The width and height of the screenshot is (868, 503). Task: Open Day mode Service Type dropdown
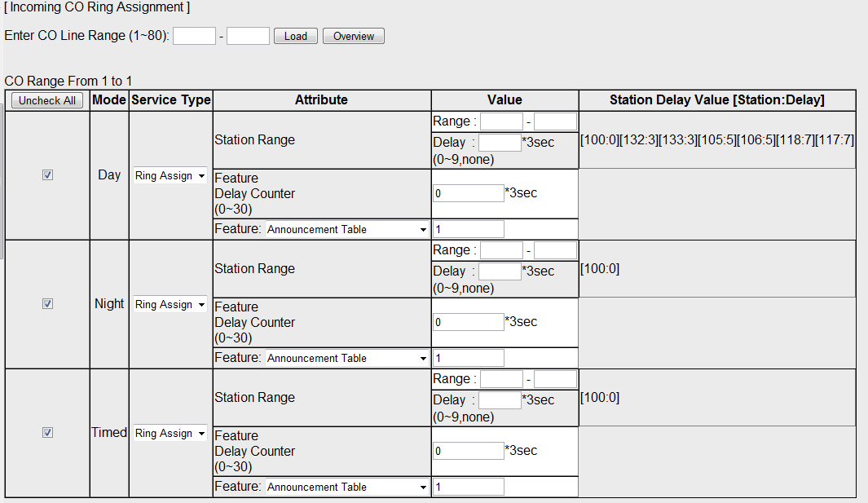point(170,176)
